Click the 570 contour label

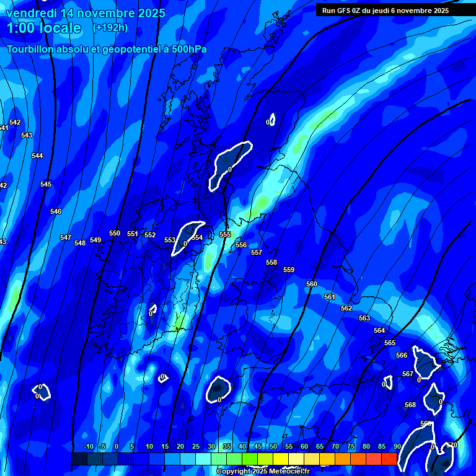452,445
